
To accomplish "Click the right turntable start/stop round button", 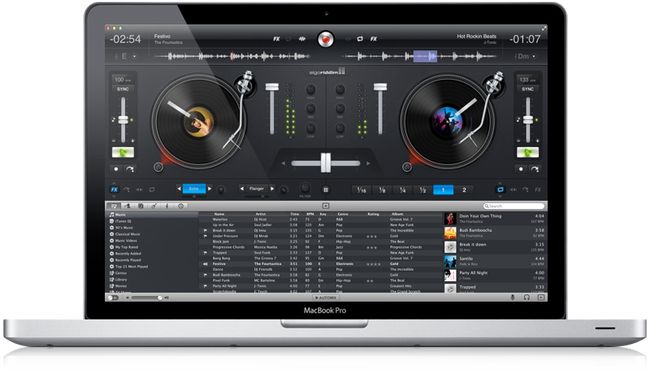I will [x=407, y=167].
